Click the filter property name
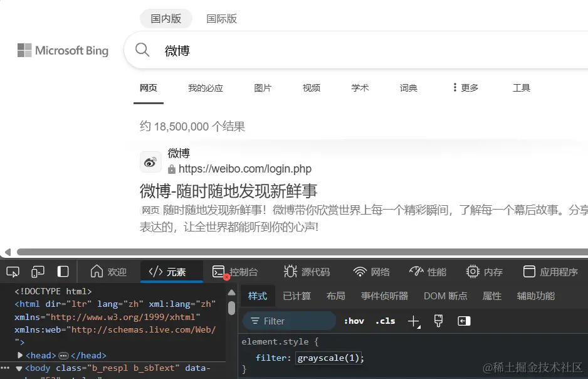Image resolution: width=588 pixels, height=379 pixels. point(271,358)
